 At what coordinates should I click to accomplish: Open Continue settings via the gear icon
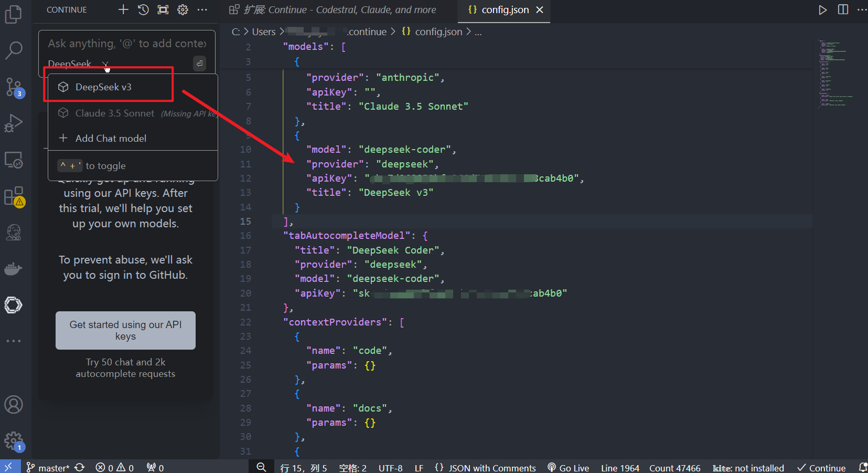point(182,9)
